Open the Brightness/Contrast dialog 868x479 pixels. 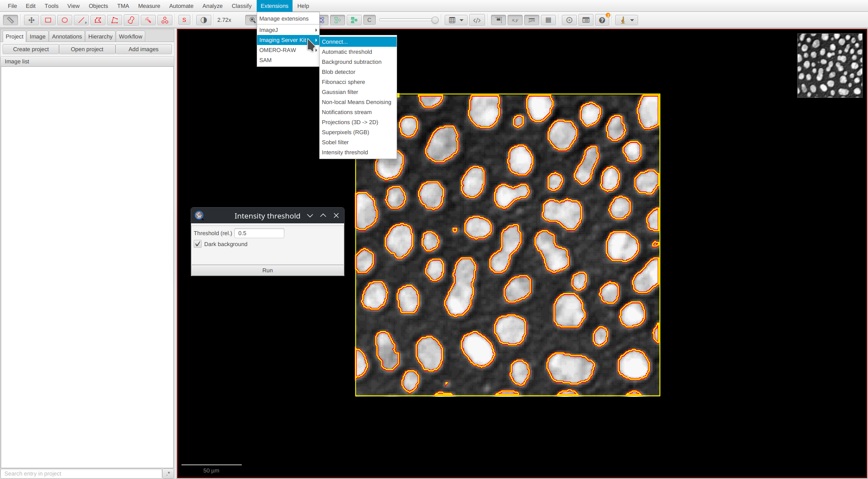pos(204,20)
